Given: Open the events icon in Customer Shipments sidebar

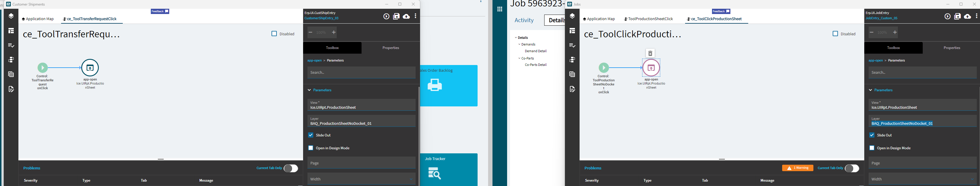Looking at the screenshot, I should click(x=11, y=59).
